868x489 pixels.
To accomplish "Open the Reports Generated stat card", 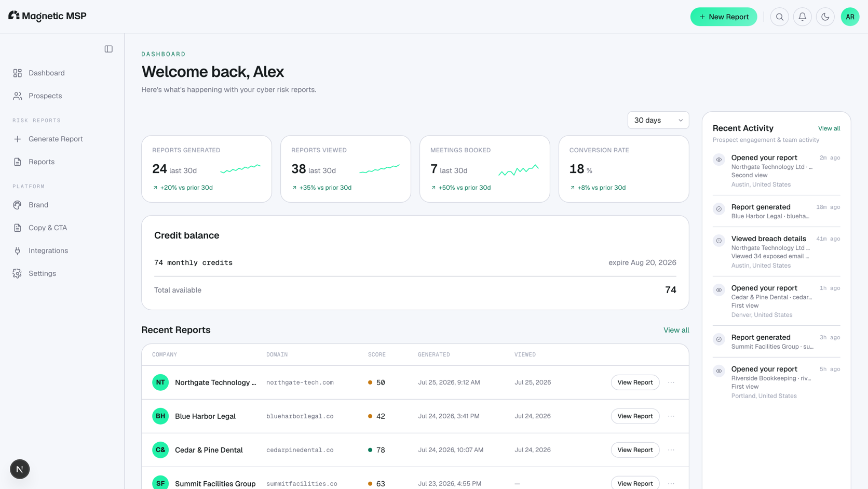I will [207, 169].
